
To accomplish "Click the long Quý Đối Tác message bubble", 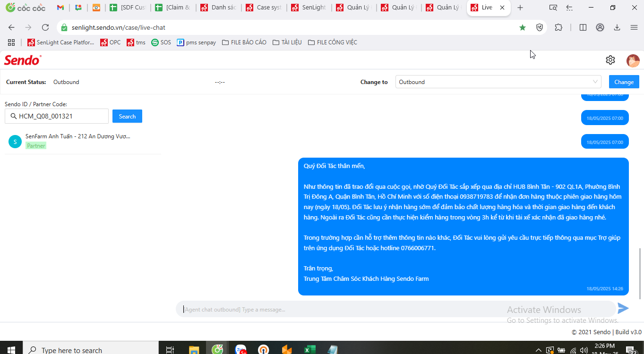I will point(463,227).
